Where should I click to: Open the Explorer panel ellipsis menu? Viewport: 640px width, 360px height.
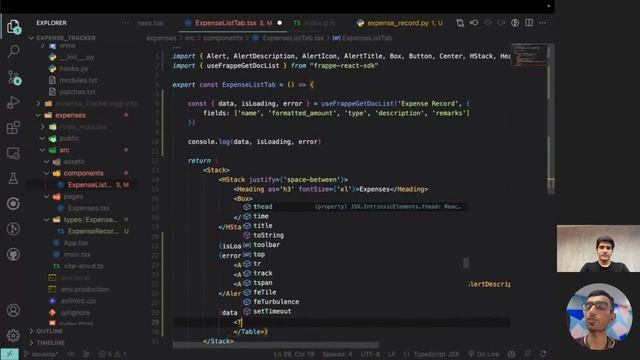[x=125, y=23]
